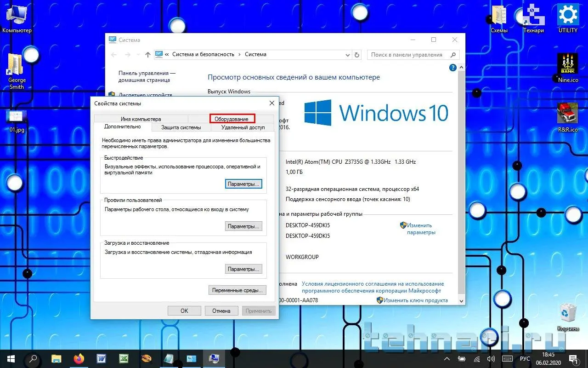This screenshot has height=368, width=588.
Task: Select the Удаленный доступ tab
Action: (243, 127)
